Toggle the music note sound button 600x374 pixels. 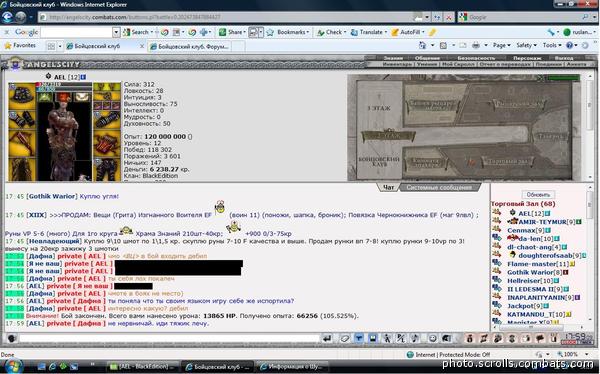415,338
